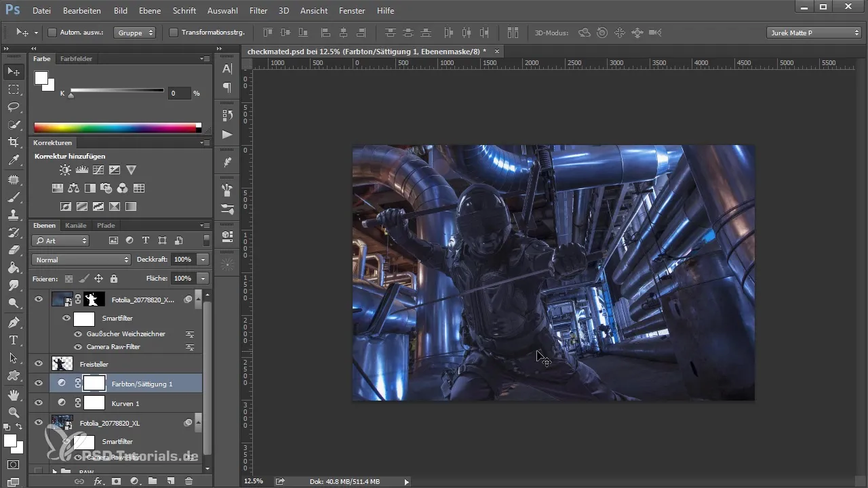Select the Hand tool
The image size is (868, 488).
pos(13,394)
